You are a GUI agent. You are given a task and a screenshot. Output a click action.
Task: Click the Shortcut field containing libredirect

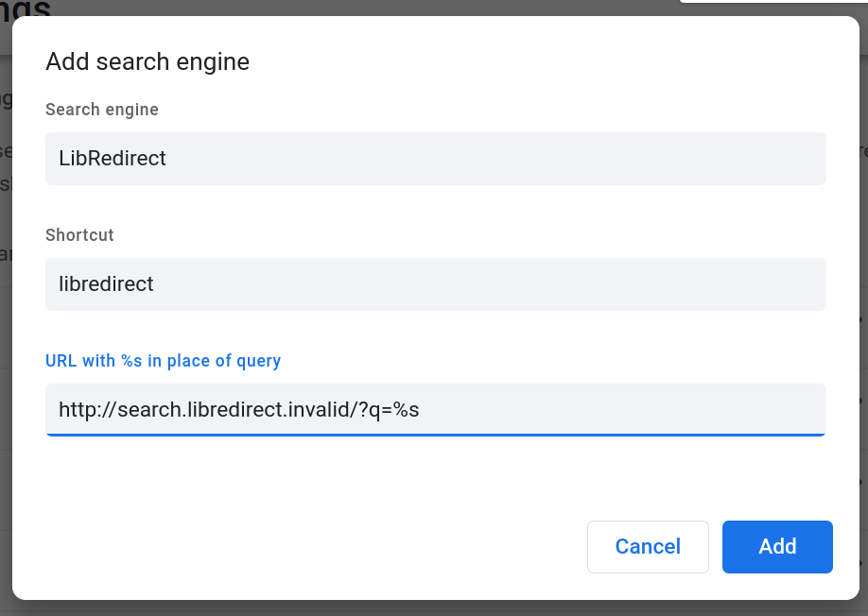click(x=436, y=283)
